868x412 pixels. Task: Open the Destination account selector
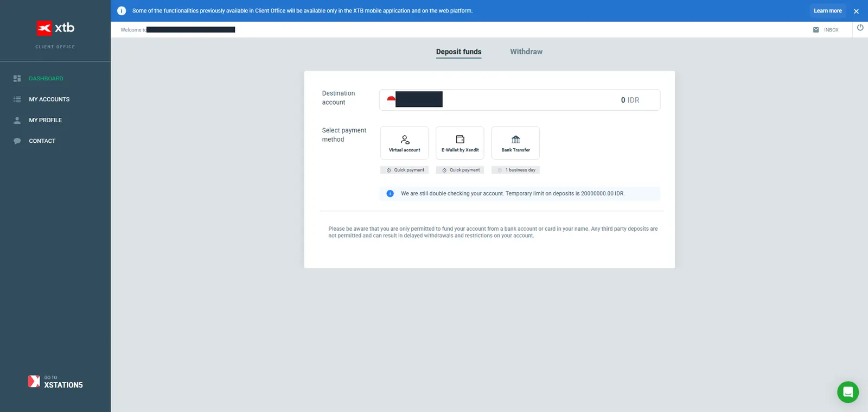(x=520, y=100)
